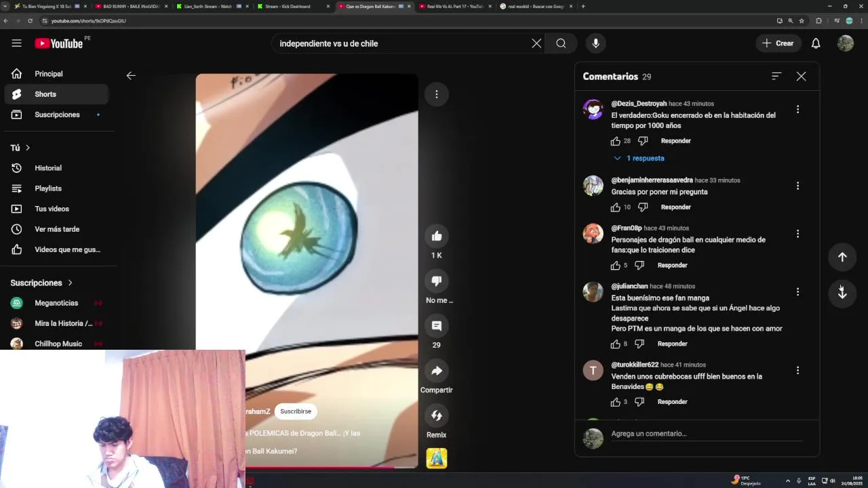Open Principal in the sidebar
The height and width of the screenshot is (488, 868).
click(x=56, y=74)
